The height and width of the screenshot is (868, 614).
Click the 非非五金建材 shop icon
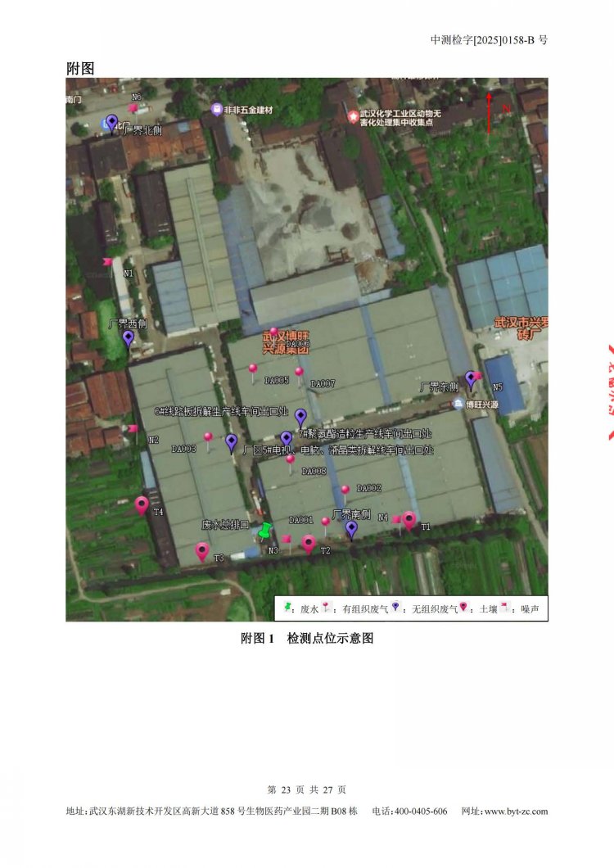point(217,109)
